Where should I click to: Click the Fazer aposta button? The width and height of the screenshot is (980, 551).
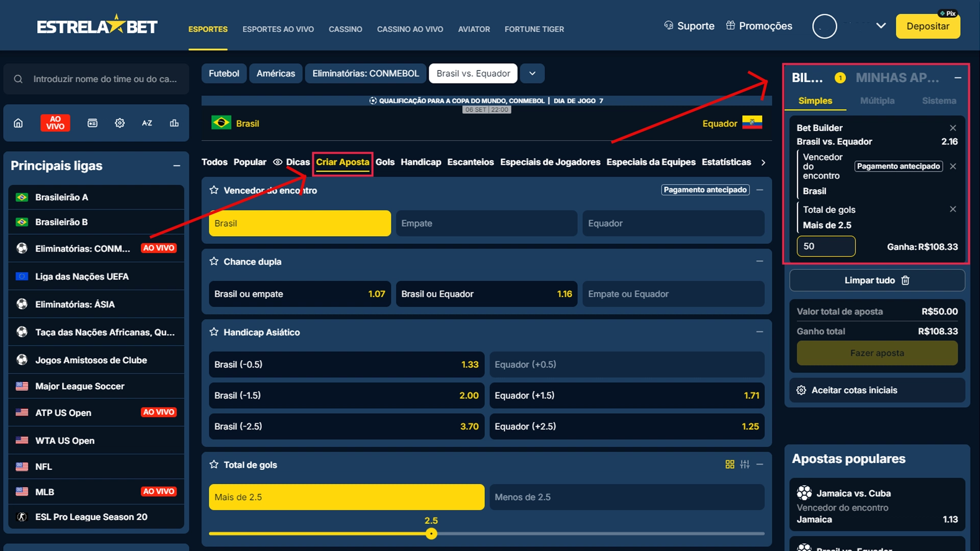tap(877, 353)
